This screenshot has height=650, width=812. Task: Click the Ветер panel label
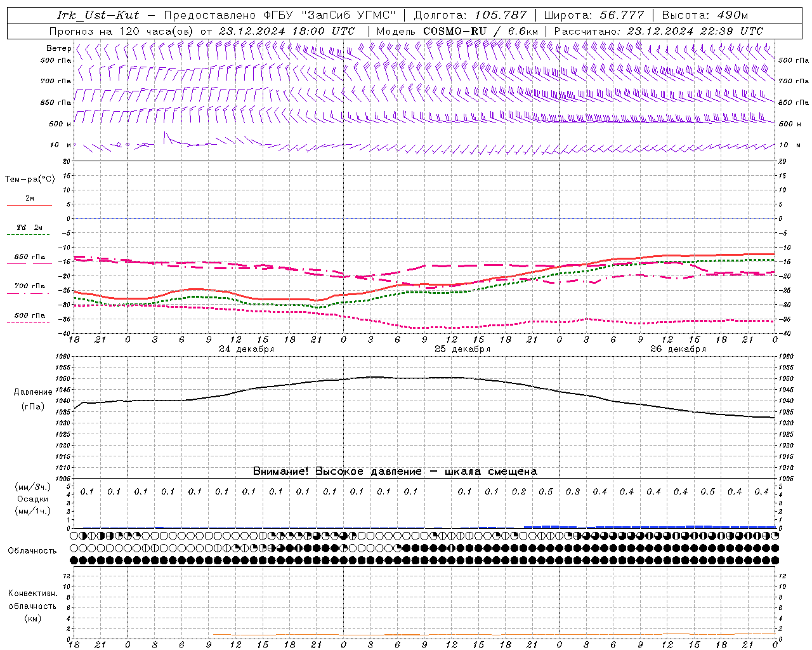pyautogui.click(x=58, y=48)
